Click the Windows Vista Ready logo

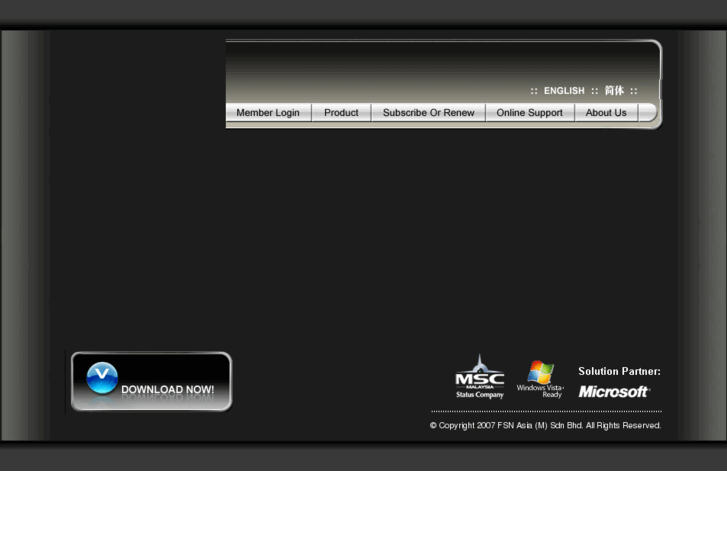pyautogui.click(x=540, y=379)
